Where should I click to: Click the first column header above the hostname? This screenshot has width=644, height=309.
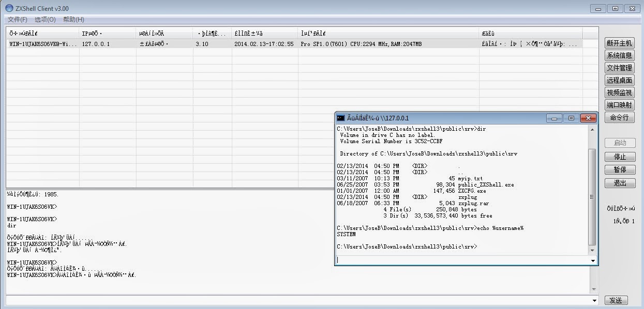43,34
